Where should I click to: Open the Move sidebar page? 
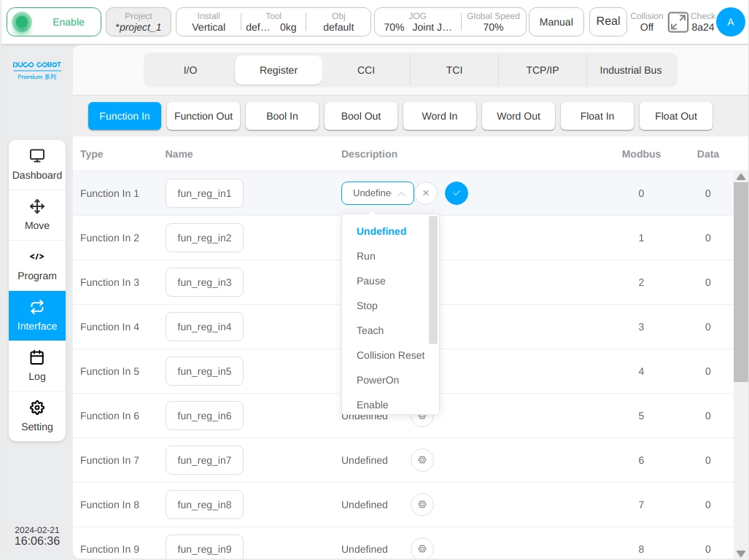(36, 215)
